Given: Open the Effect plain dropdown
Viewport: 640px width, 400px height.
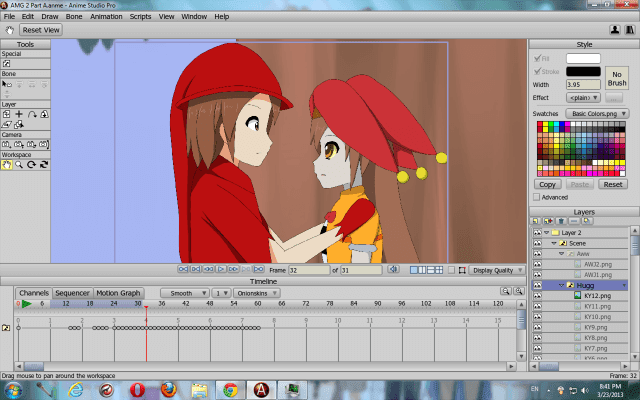Looking at the screenshot, I should coord(583,98).
